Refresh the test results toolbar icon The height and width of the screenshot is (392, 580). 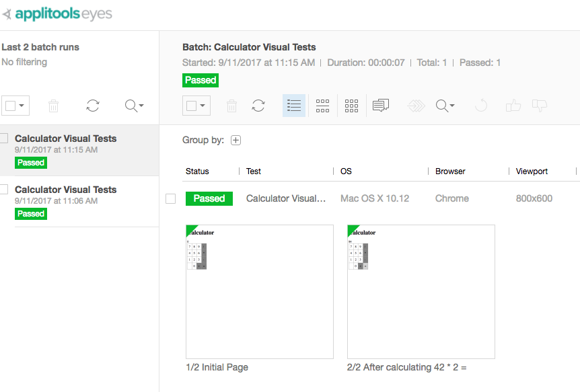pyautogui.click(x=258, y=106)
